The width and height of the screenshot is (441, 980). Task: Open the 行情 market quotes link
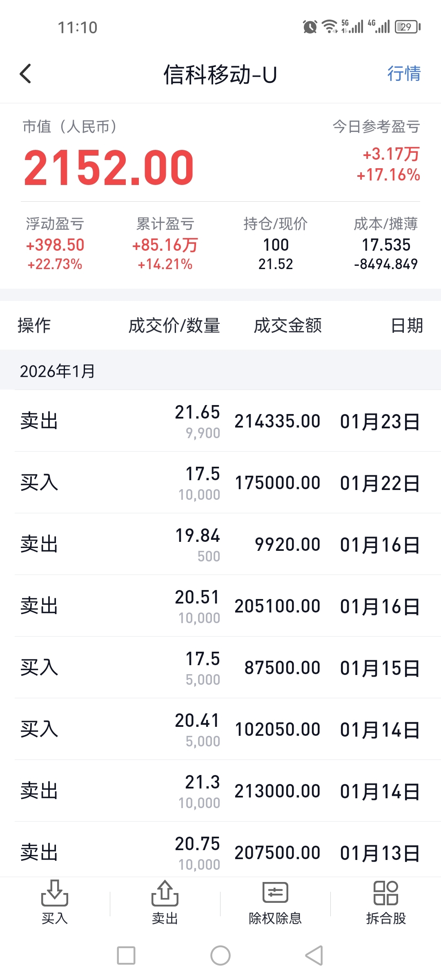coord(403,74)
